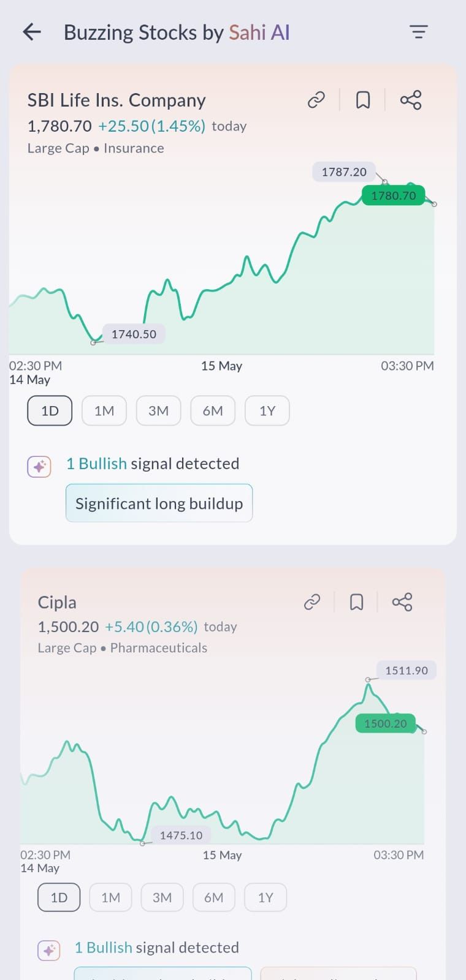Screen dimensions: 466x980
Task: Copy link for Cipla stock
Action: (x=312, y=602)
